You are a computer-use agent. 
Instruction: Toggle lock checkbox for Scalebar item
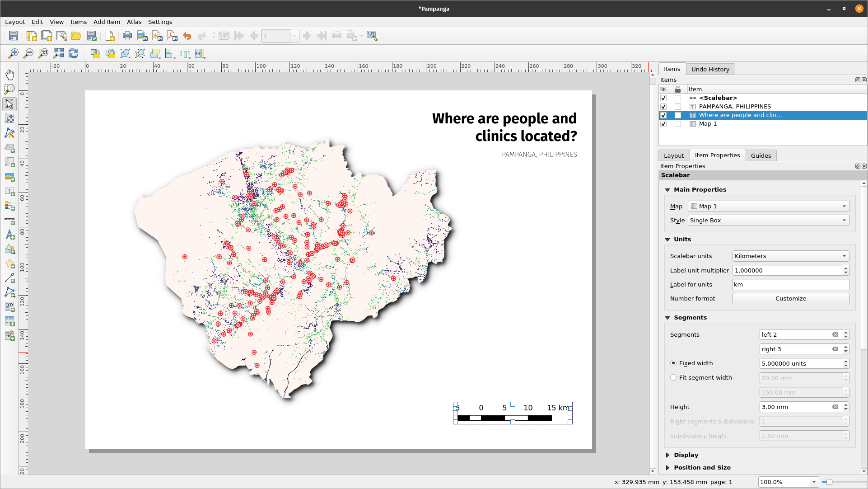678,98
